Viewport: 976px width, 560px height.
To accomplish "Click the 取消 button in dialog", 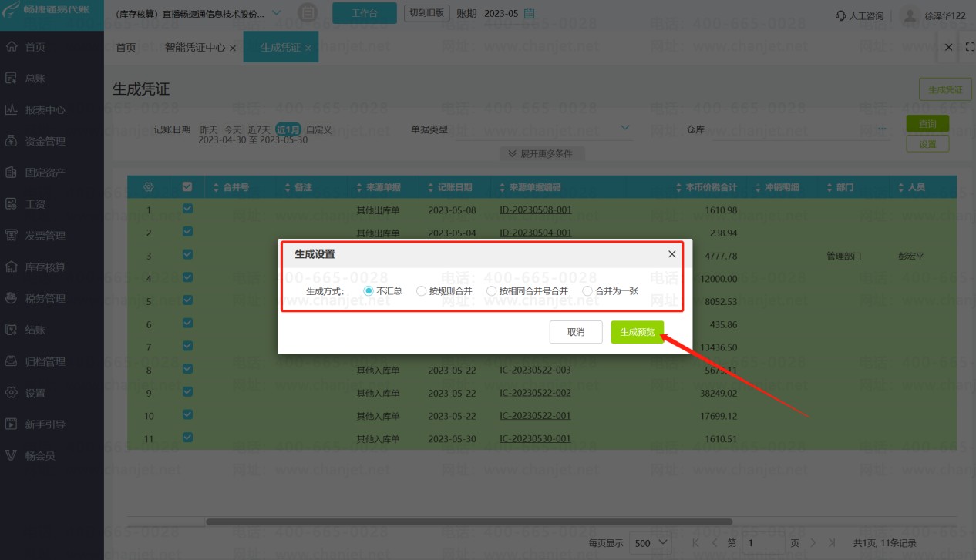I will [x=576, y=332].
